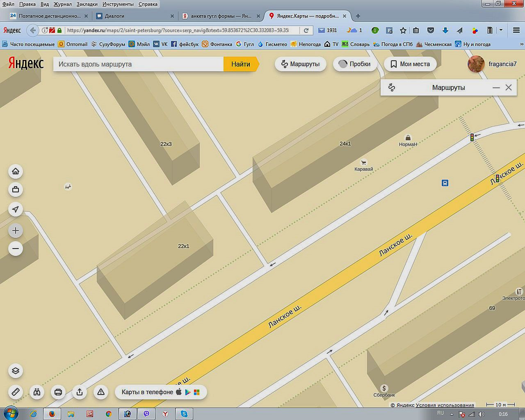Open the Гисметео bookmark
Image resolution: width=525 pixels, height=420 pixels.
[272, 44]
